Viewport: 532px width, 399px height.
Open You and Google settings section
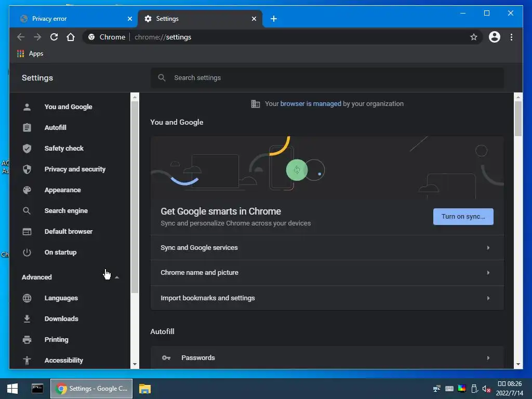(x=68, y=107)
